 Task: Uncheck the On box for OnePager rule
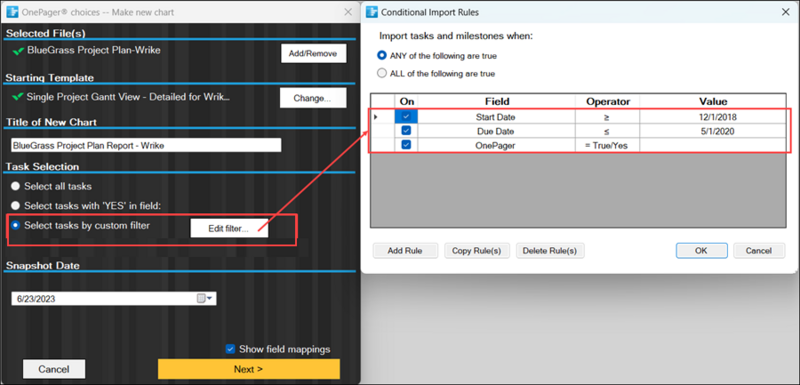[x=406, y=145]
